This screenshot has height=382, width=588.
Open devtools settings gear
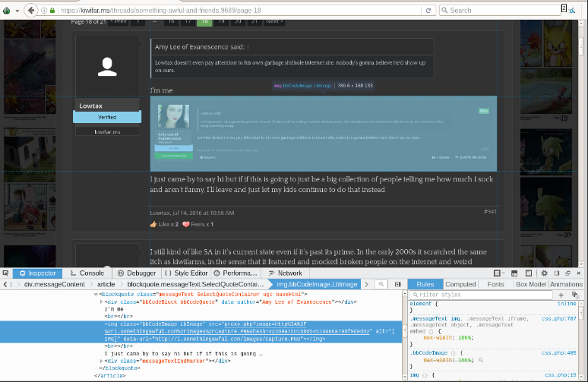pyautogui.click(x=544, y=273)
